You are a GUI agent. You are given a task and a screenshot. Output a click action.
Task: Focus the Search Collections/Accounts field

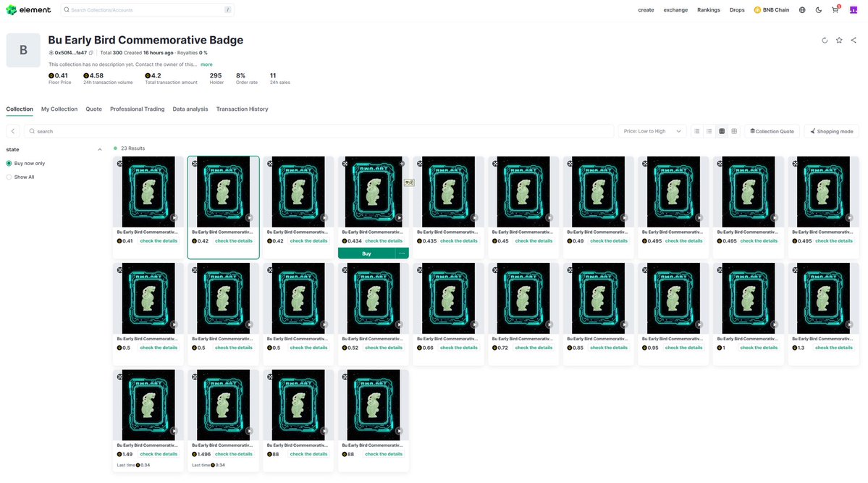147,10
